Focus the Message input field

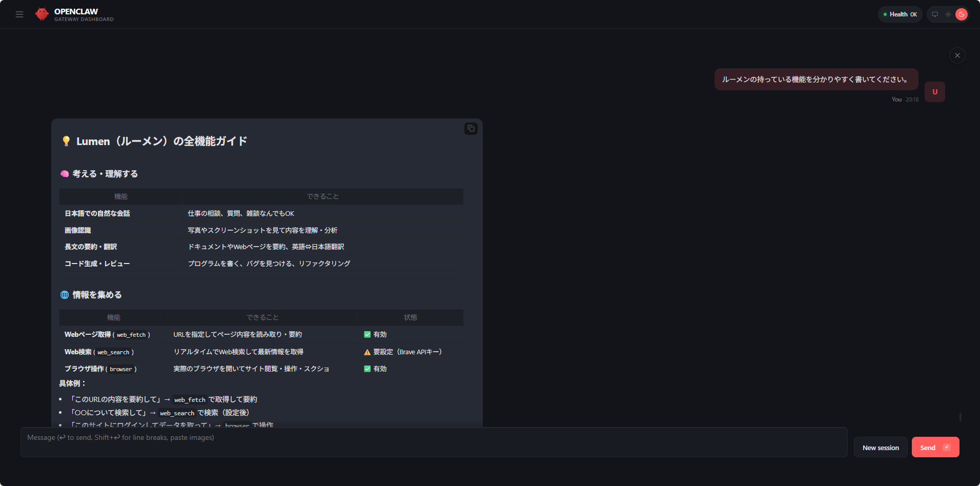434,442
